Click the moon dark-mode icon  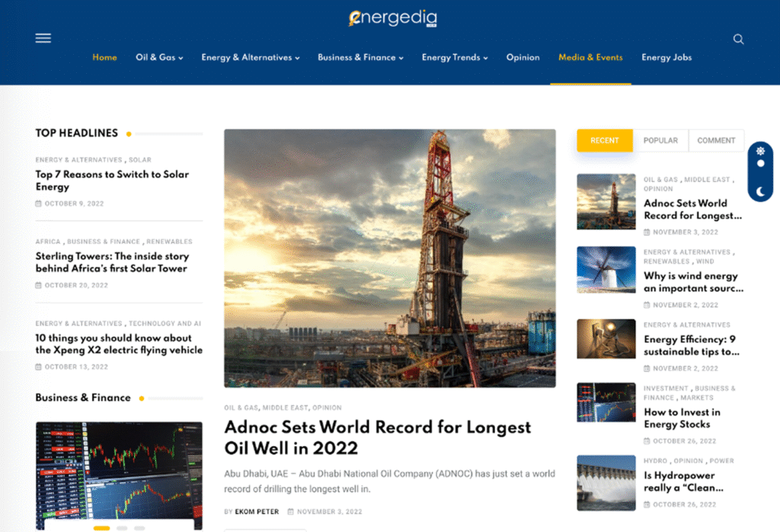(760, 193)
